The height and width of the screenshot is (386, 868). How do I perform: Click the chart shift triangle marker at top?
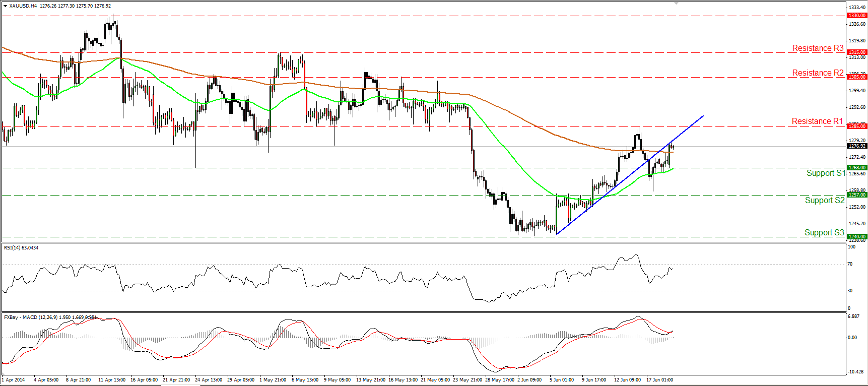[677, 4]
